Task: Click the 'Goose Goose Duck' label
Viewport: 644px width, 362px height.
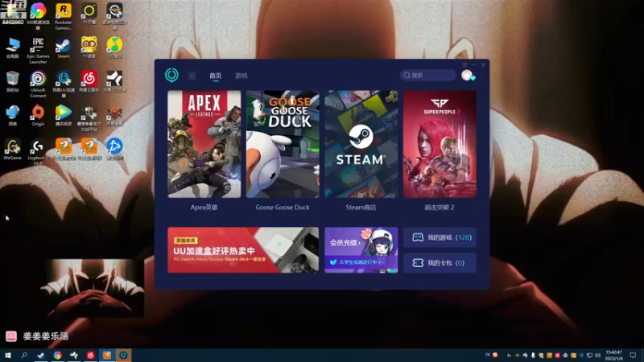Action: (x=283, y=208)
